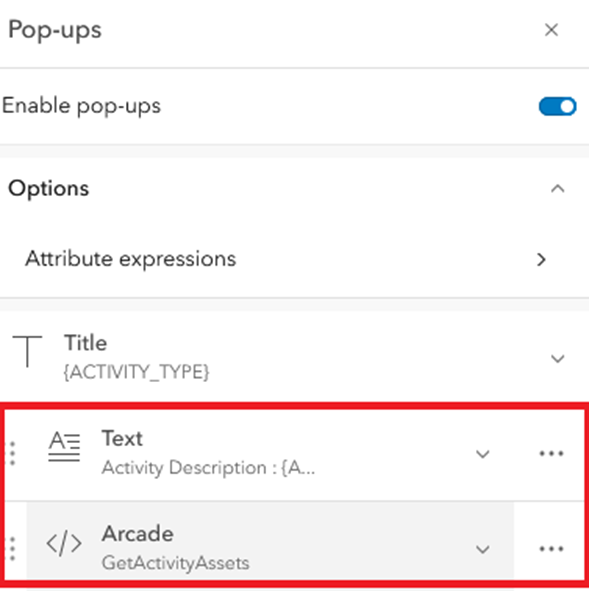This screenshot has height=591, width=589.
Task: Expand the Arcade element chevron
Action: click(x=483, y=549)
